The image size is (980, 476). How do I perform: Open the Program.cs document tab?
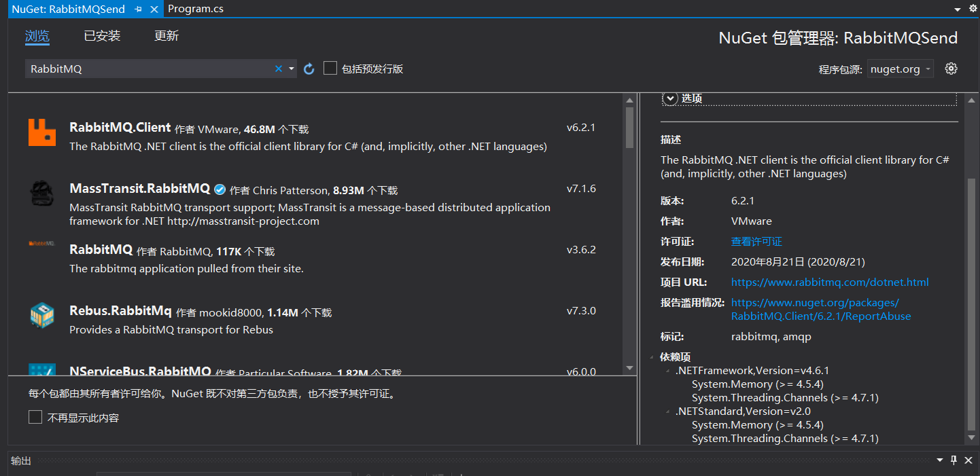(196, 9)
